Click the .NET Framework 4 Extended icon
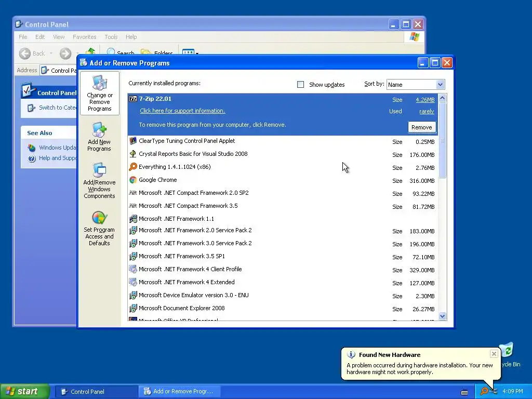This screenshot has width=532, height=399. pyautogui.click(x=133, y=282)
